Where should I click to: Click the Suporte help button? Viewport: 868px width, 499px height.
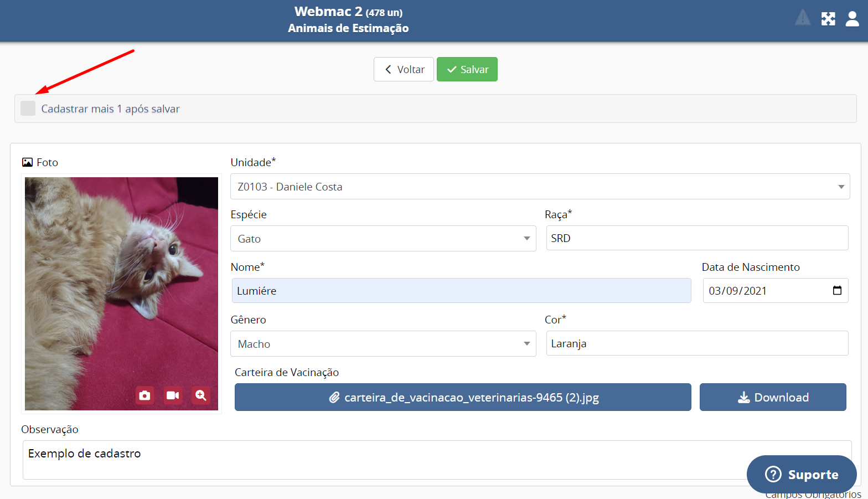pos(801,475)
